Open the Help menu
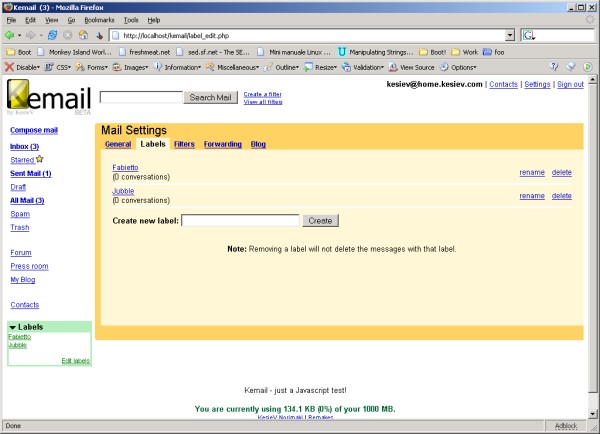The height and width of the screenshot is (434, 600). pos(153,20)
